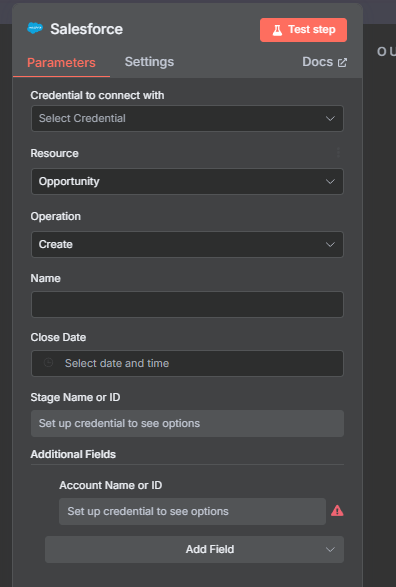
Task: Click the chevron arrow in Resource dropdown
Action: [x=330, y=182]
